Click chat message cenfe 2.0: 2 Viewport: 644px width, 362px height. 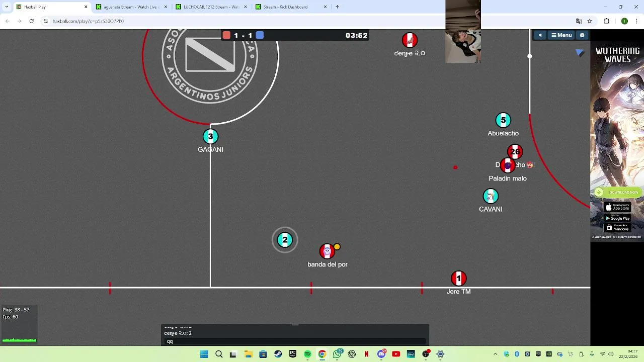(x=178, y=333)
